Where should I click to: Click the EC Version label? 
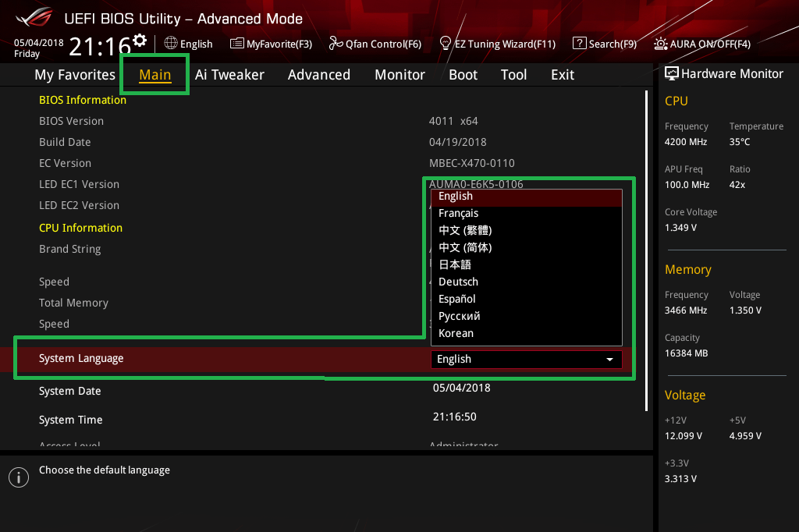pos(66,163)
